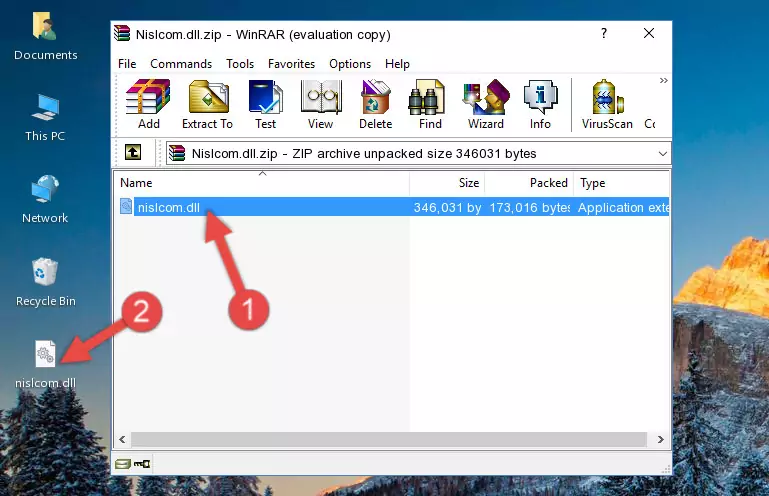The image size is (769, 496).
Task: Show archive Info
Action: [x=540, y=104]
